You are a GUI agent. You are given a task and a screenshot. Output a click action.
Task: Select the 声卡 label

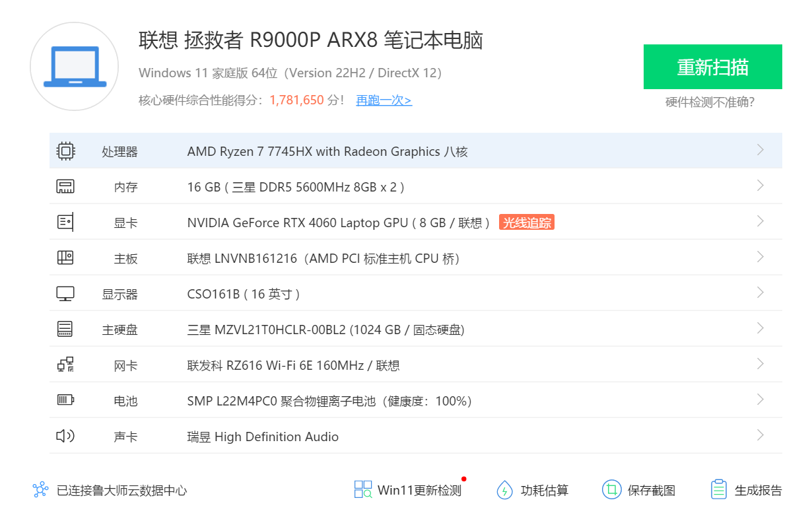point(125,437)
